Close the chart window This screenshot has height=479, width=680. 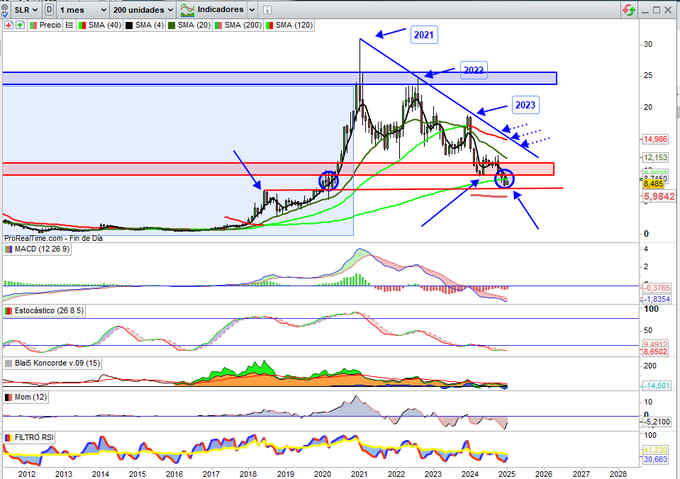668,10
